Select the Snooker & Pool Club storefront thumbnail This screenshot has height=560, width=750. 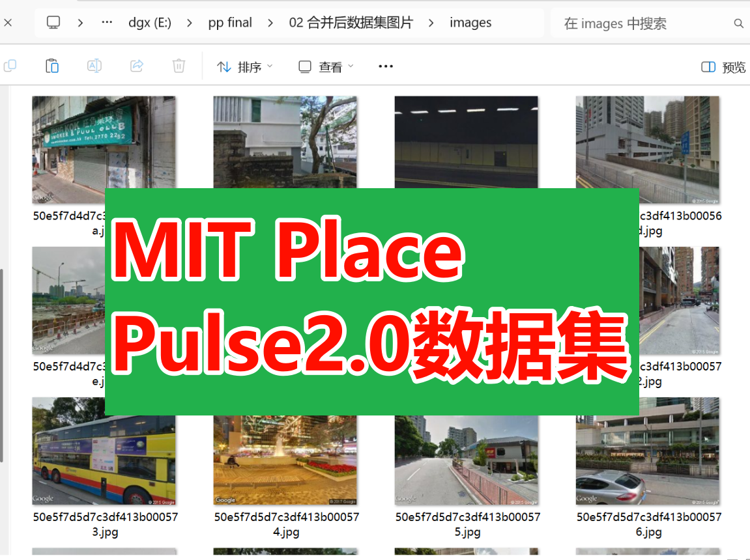click(x=104, y=150)
